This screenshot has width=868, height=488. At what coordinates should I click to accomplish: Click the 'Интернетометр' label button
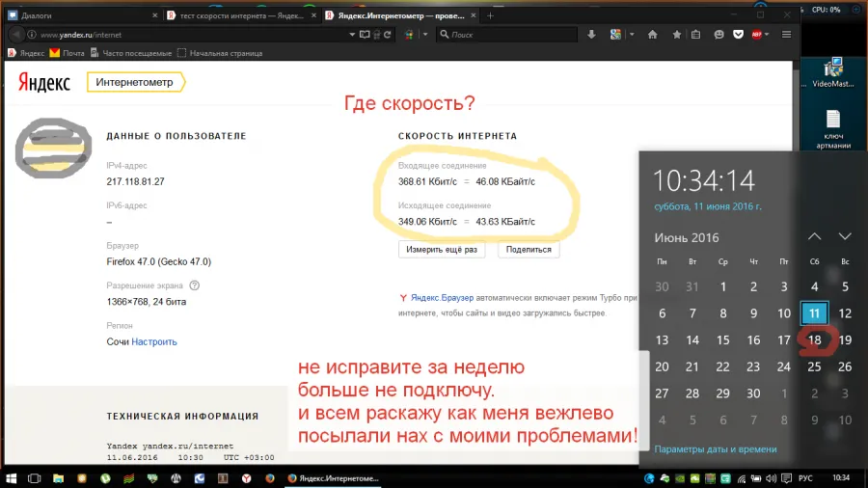pyautogui.click(x=135, y=82)
